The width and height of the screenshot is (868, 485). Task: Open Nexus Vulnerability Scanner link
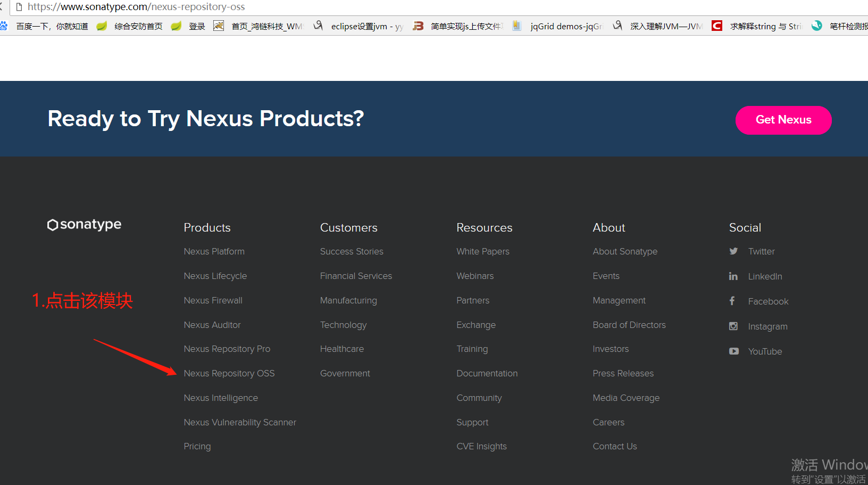coord(240,422)
